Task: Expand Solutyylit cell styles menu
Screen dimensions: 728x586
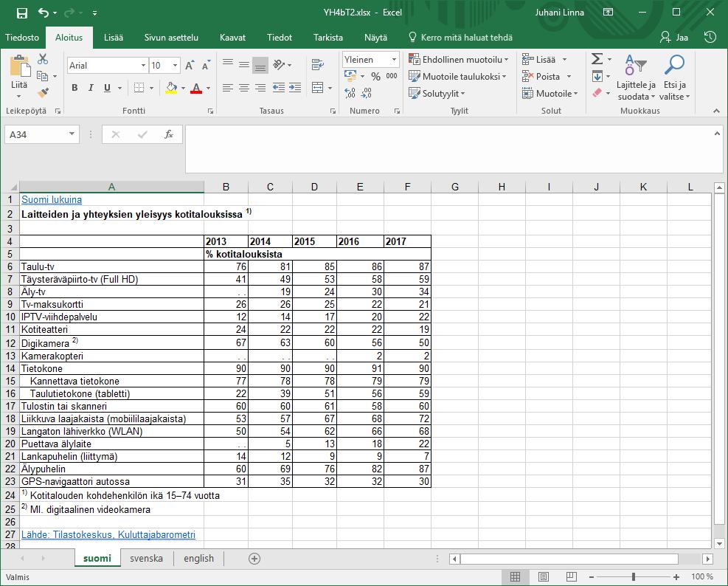Action: click(x=437, y=94)
